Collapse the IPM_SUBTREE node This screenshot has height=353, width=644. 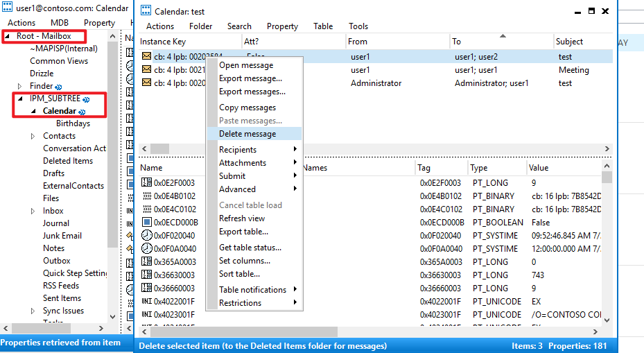(x=20, y=98)
